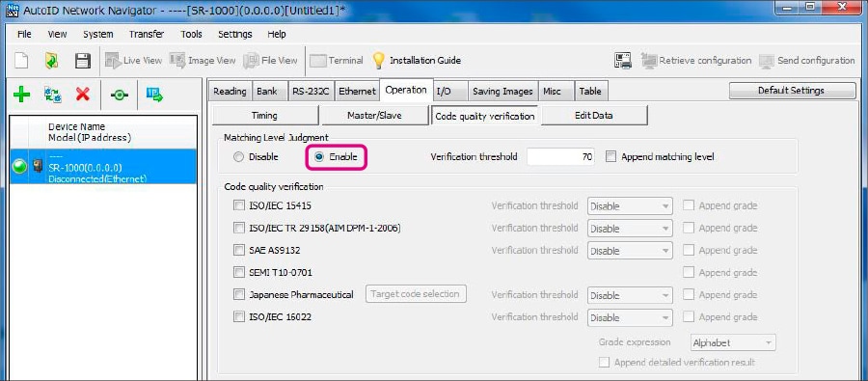Open the Transfer menu

(x=147, y=35)
